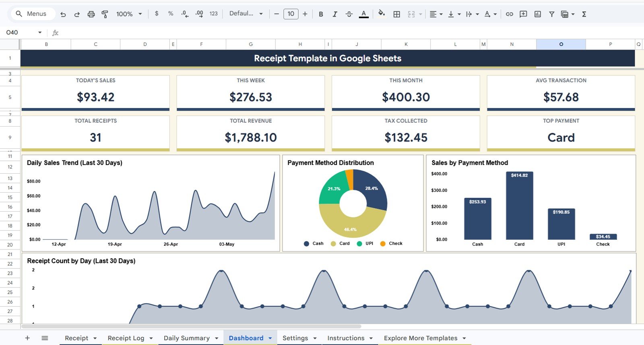
Task: Click the Undo icon
Action: pos(63,14)
